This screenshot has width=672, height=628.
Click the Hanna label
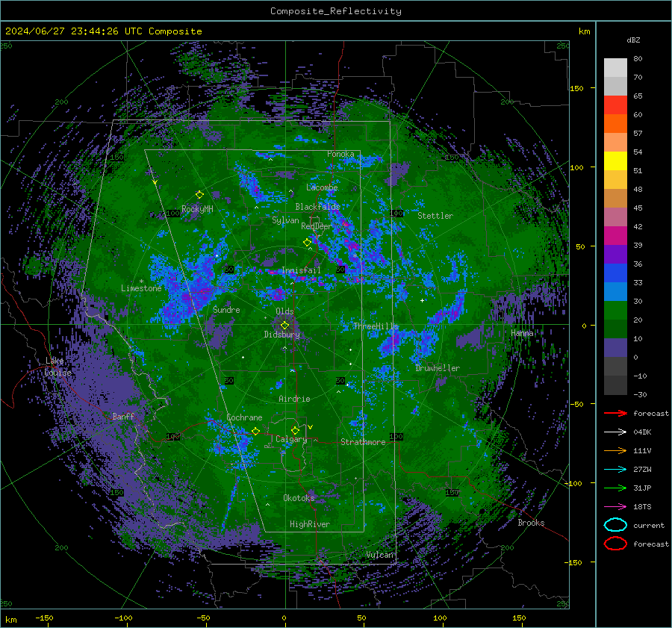coord(522,332)
